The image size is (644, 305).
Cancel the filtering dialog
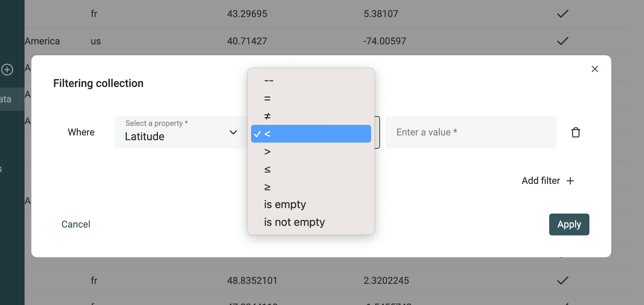point(76,224)
